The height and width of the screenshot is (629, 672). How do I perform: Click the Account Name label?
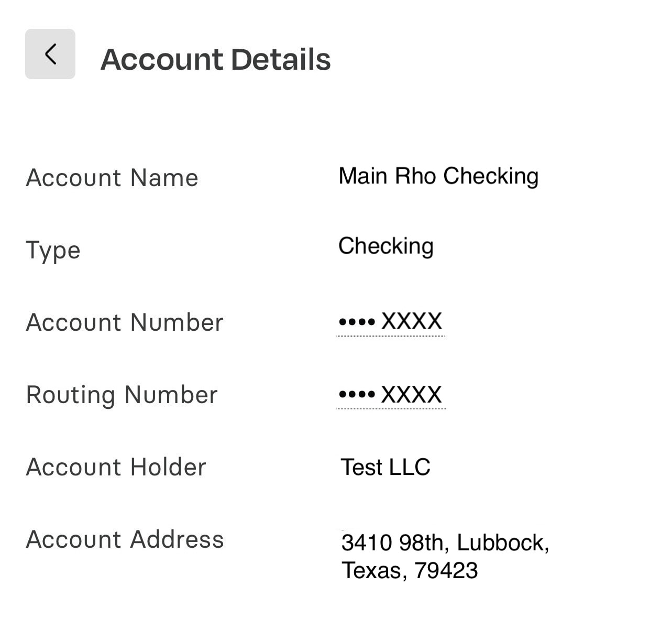(x=112, y=178)
